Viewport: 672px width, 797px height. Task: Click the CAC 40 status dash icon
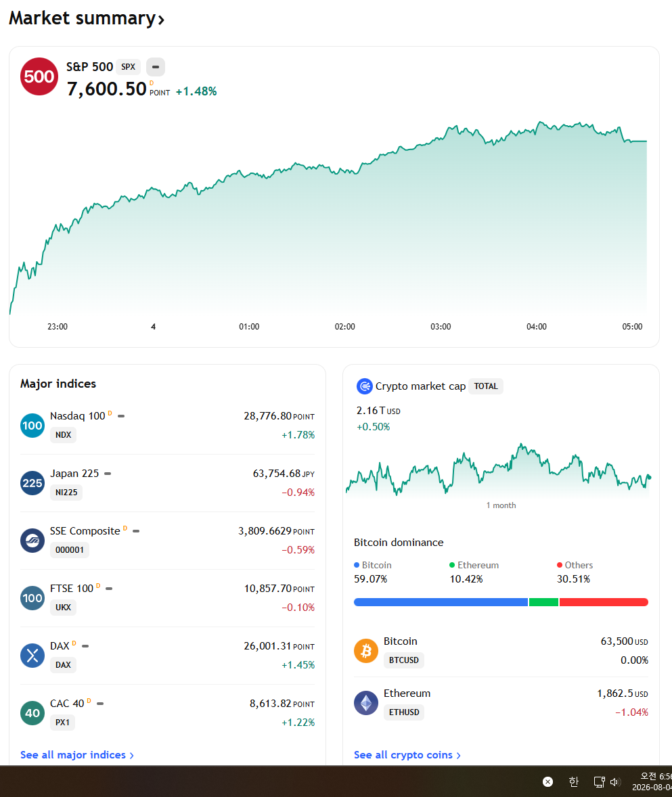coord(100,704)
